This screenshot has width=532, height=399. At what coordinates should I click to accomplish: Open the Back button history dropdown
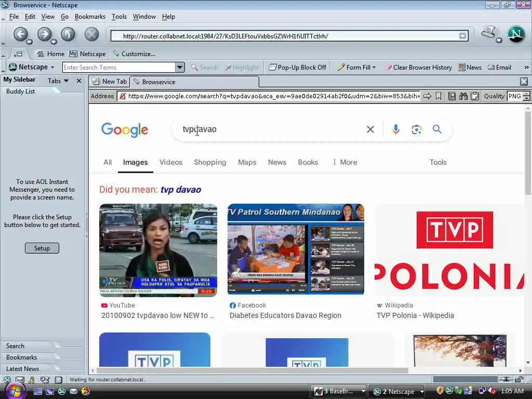(30, 42)
